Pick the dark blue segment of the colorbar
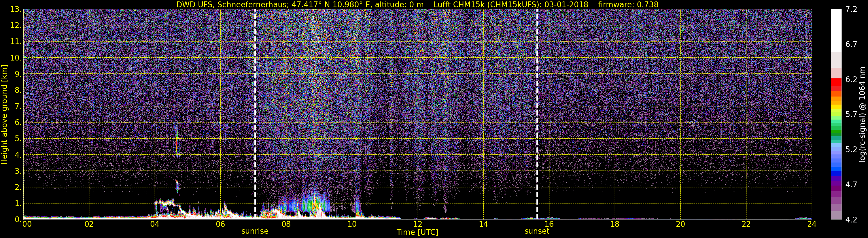 tap(836, 174)
